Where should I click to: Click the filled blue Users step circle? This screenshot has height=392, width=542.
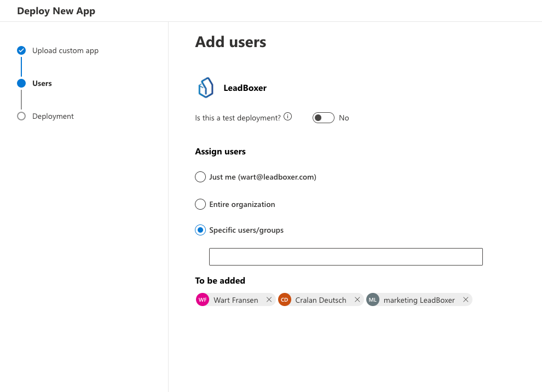click(21, 83)
